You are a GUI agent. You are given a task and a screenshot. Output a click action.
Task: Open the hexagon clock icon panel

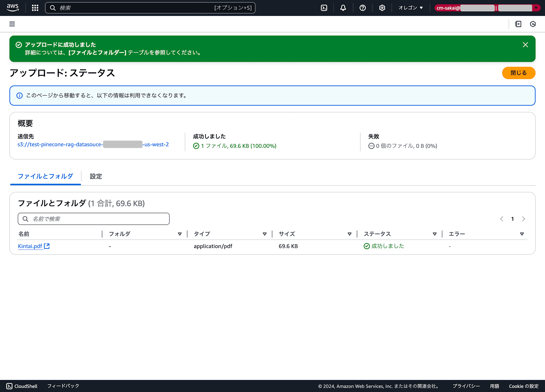[533, 24]
